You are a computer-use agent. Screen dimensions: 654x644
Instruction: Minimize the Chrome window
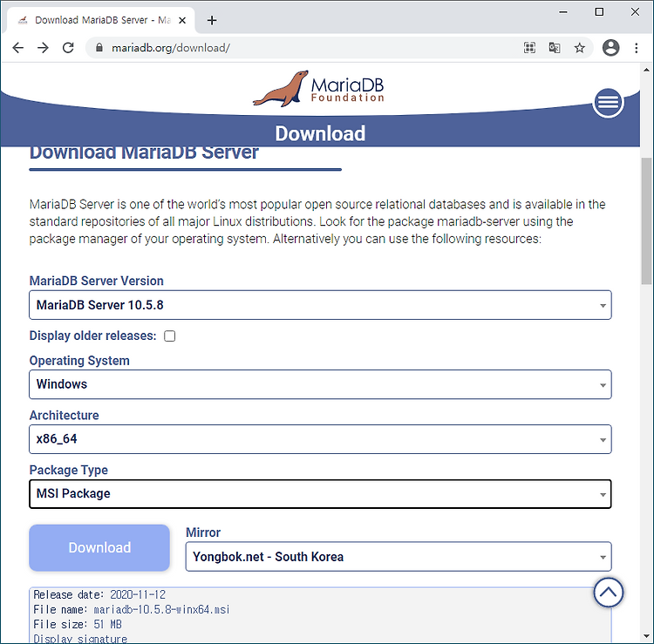click(x=563, y=12)
